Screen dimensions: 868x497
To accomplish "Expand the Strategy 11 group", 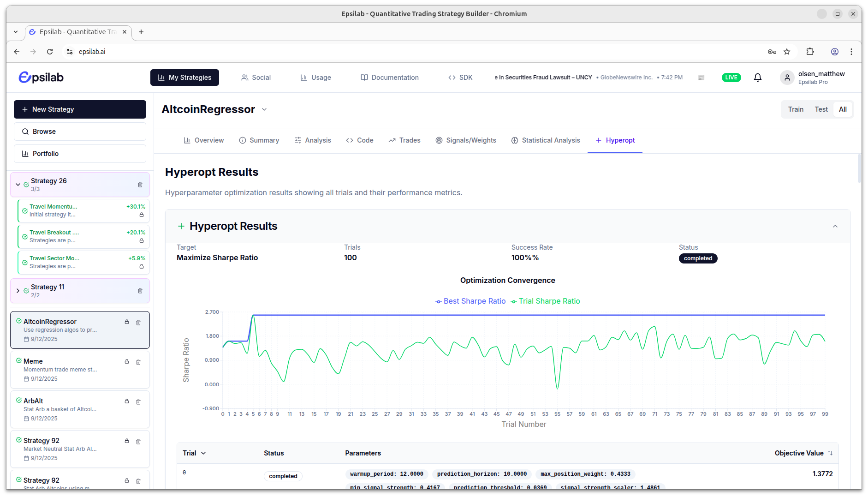I will [18, 291].
